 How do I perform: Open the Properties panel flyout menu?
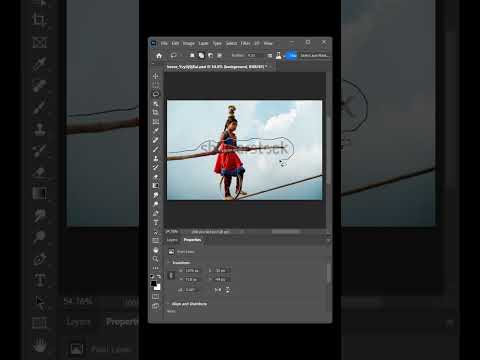coord(328,240)
